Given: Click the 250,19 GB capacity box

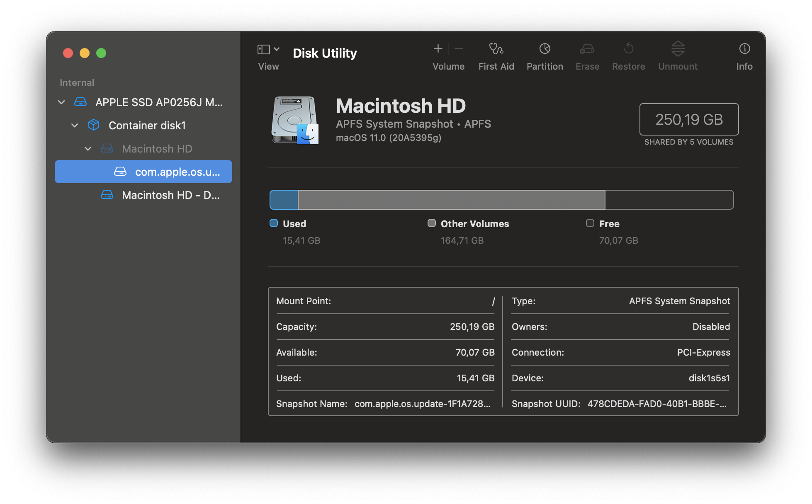Looking at the screenshot, I should click(x=689, y=119).
